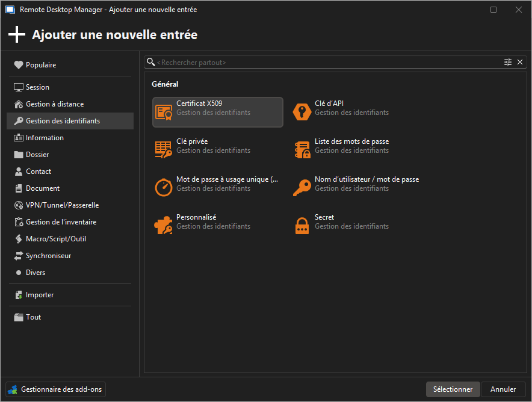Click the Personnalisé puzzle piece icon
This screenshot has width=532, height=402.
pos(163,225)
